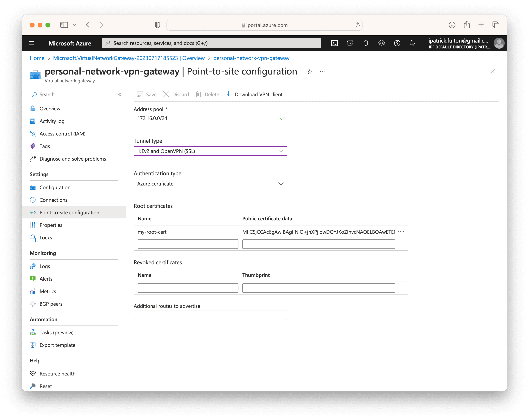Screen dimensions: 529x420
Task: Open the notifications bell
Action: [366, 43]
